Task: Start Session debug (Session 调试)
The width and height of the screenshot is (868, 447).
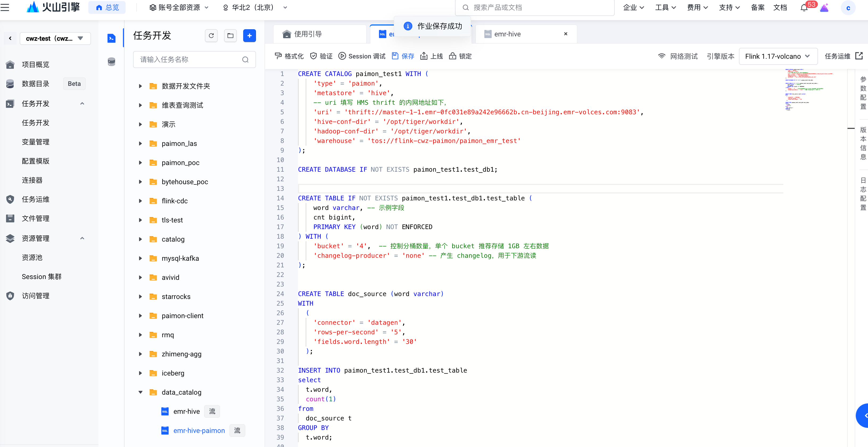Action: pos(362,56)
